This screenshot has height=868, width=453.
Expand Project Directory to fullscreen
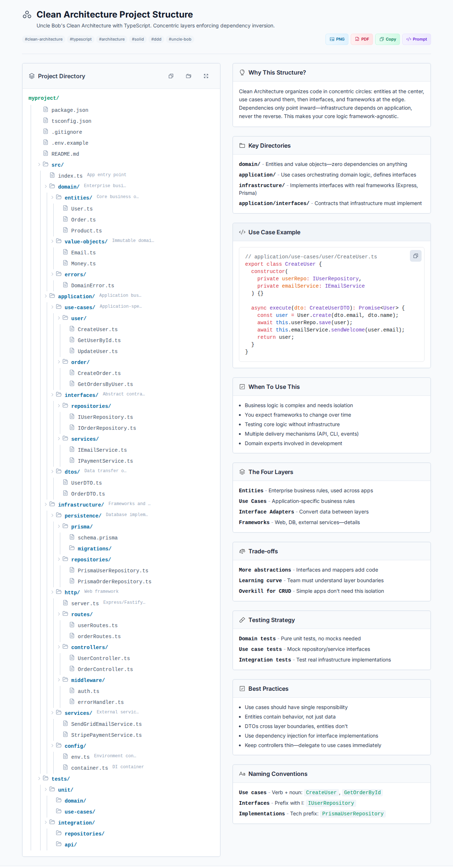click(x=206, y=76)
